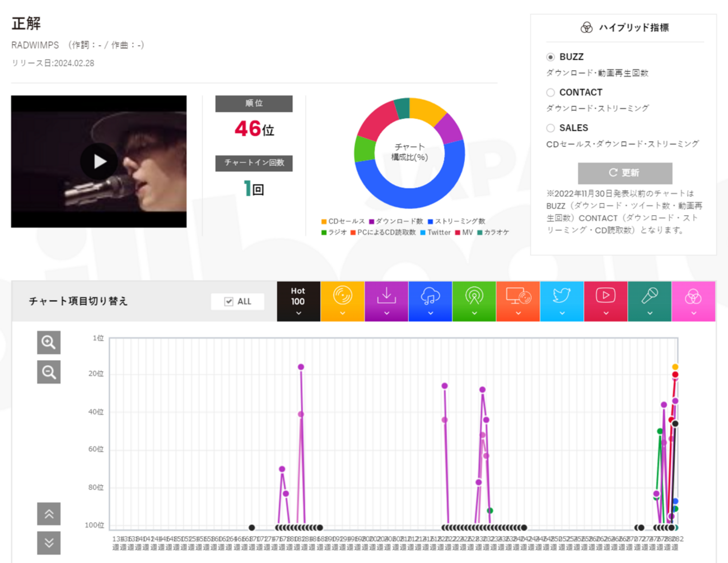Select the BUZZ radio button
This screenshot has height=563, width=728.
tap(550, 57)
